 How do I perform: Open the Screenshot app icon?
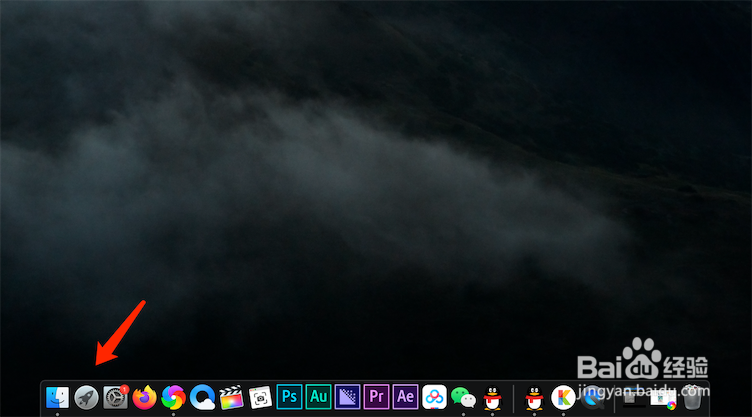pos(260,397)
